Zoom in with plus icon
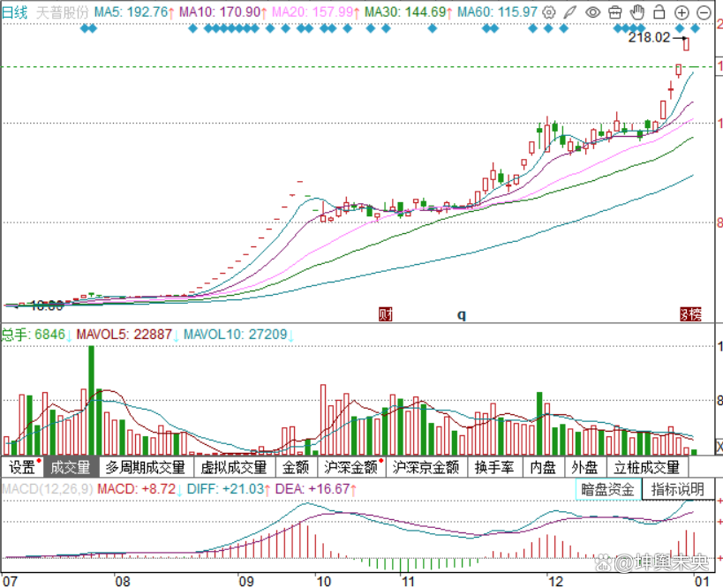Image resolution: width=723 pixels, height=588 pixels. [x=681, y=13]
